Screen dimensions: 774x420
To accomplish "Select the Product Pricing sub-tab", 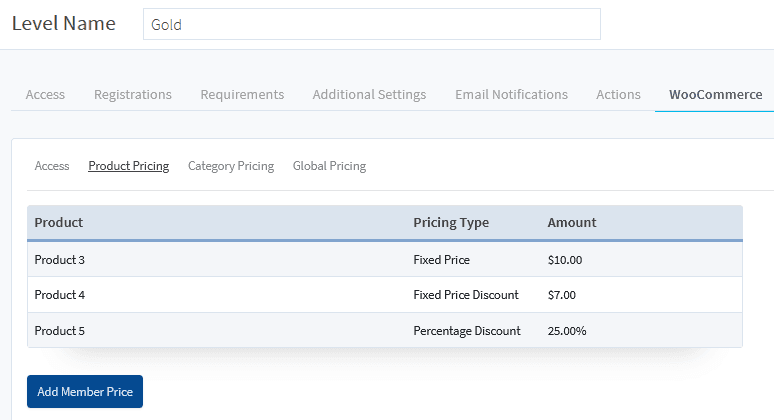I will [128, 166].
